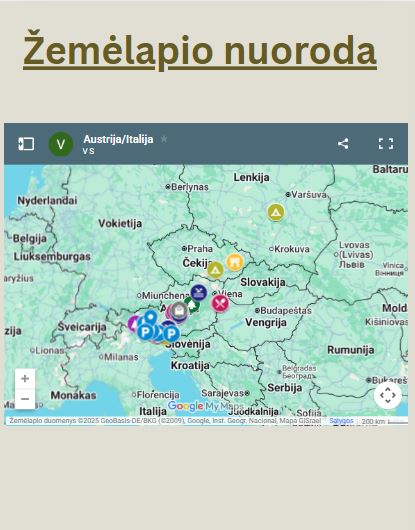Select the dark blue marker west of Viena
The height and width of the screenshot is (530, 415).
point(199,292)
